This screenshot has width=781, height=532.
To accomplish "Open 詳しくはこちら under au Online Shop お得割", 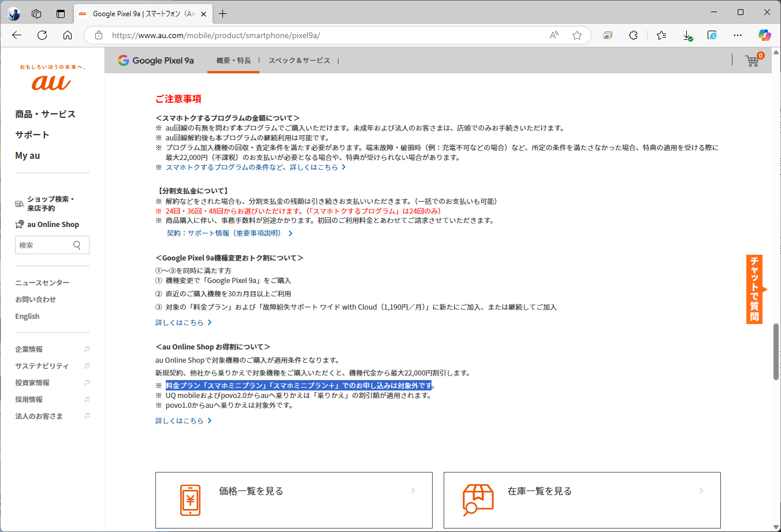I will point(184,421).
